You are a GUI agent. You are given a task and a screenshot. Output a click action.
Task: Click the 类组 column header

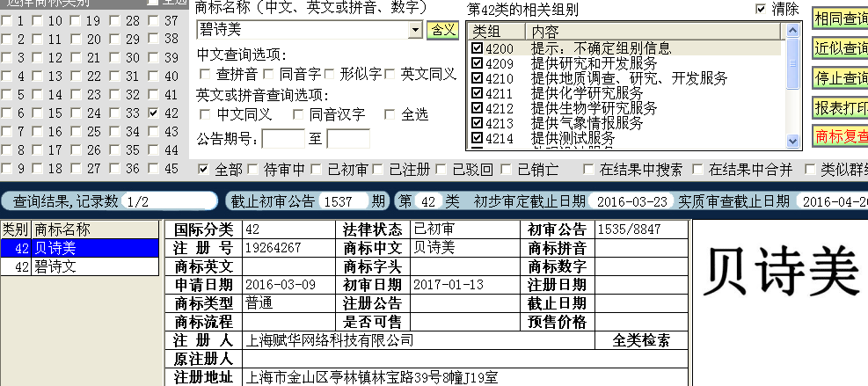(x=496, y=31)
